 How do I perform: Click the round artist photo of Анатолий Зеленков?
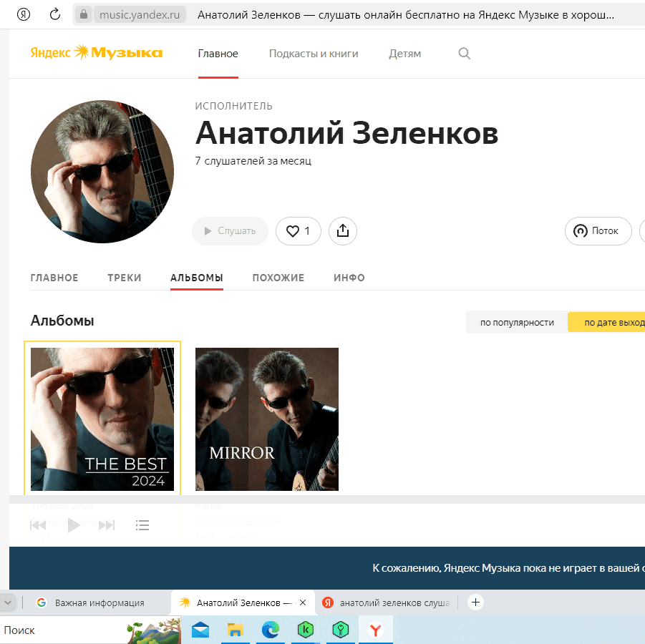tap(102, 172)
